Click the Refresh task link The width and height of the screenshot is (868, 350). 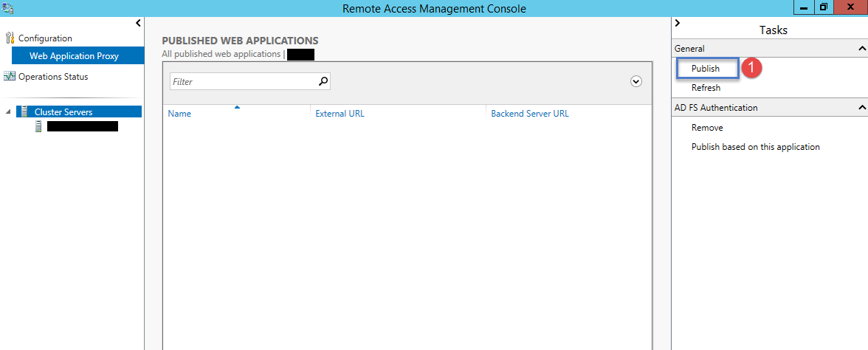click(x=706, y=88)
